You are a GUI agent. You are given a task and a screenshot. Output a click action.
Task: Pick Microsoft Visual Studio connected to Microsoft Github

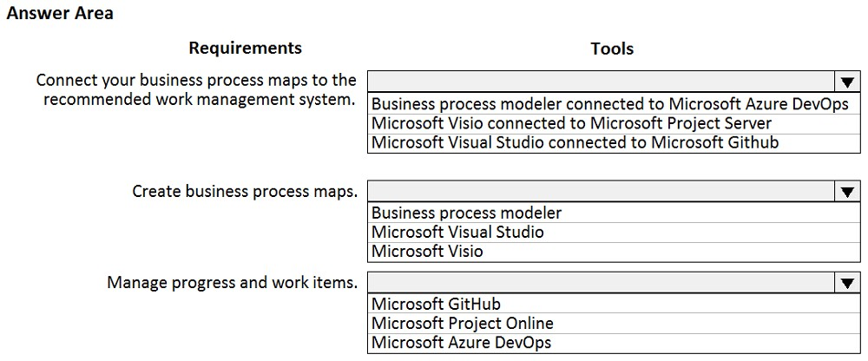pyautogui.click(x=614, y=142)
